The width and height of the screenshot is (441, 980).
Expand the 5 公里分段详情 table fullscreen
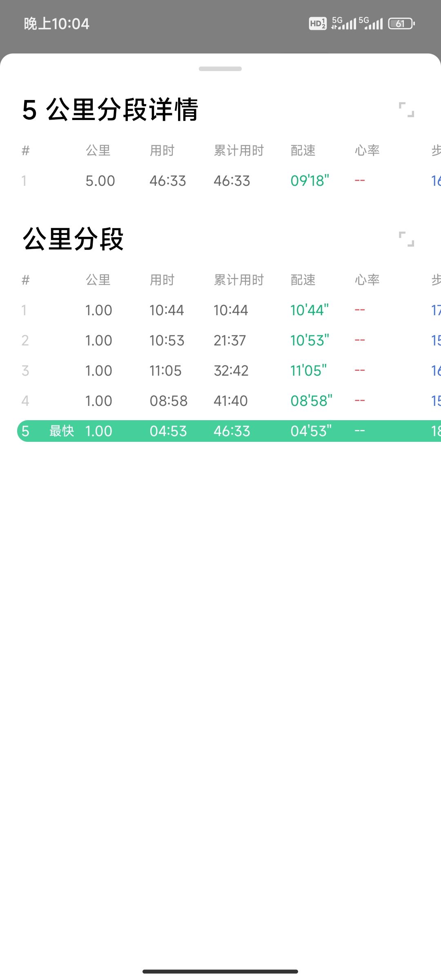pos(406,109)
